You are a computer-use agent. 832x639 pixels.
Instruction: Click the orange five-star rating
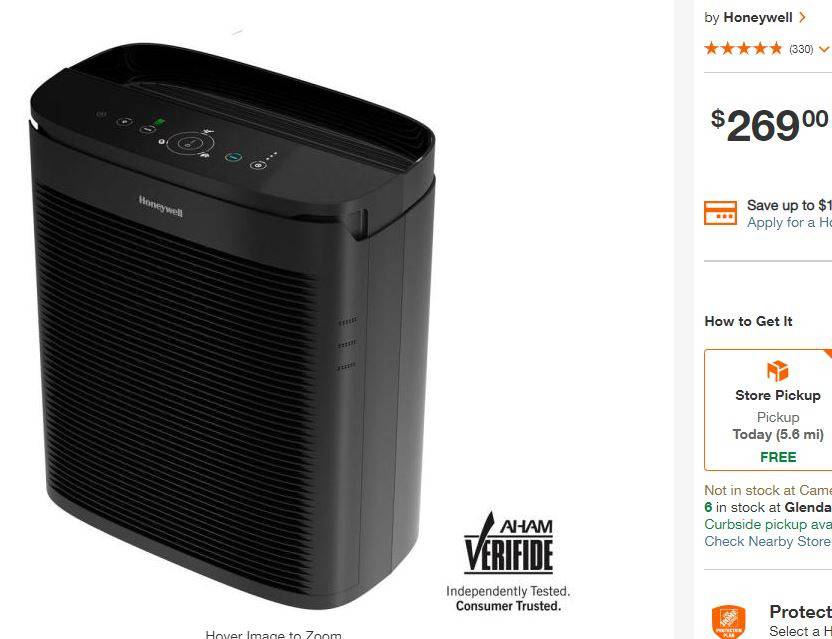pyautogui.click(x=743, y=49)
